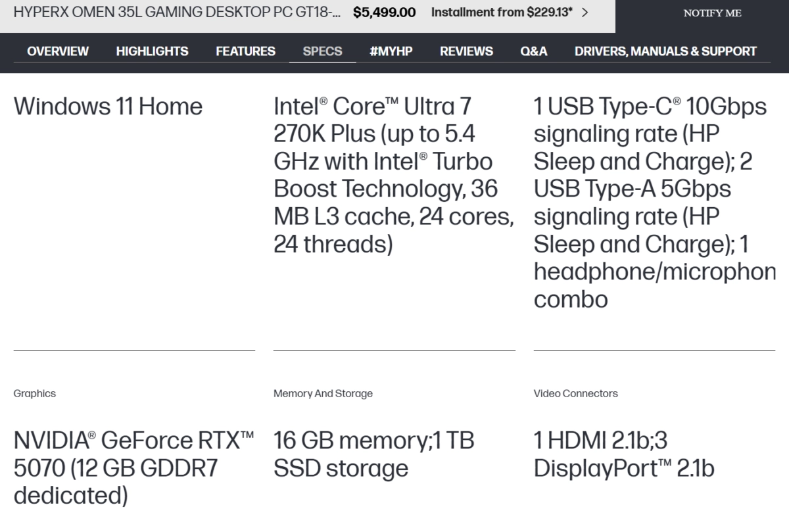Click the Graphics section heading
Viewport: 789px width, 532px height.
click(x=35, y=393)
